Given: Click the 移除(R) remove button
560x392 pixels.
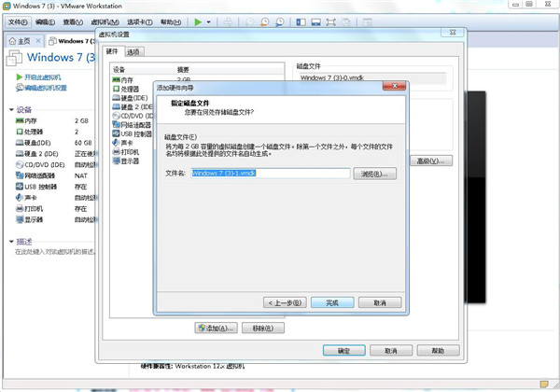Looking at the screenshot, I should click(263, 328).
